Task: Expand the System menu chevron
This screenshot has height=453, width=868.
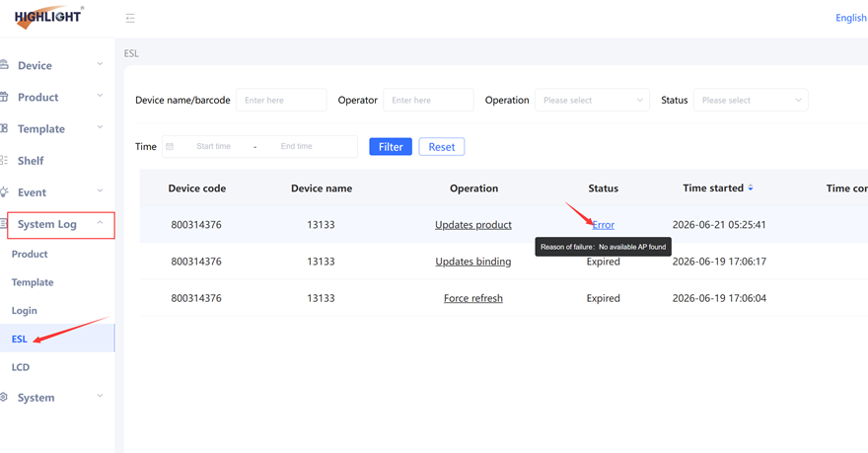Action: (101, 396)
